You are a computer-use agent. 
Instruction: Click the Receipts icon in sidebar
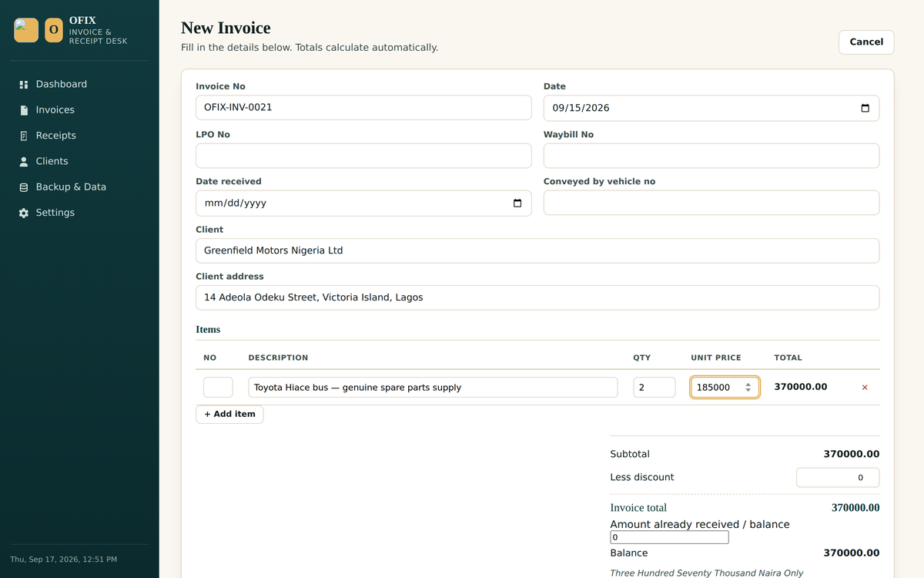point(23,136)
